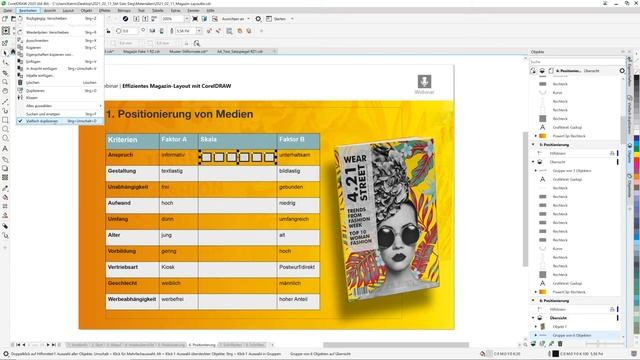
Task: Toggle lock on Hilfslinien of page 5
Action: (612, 153)
